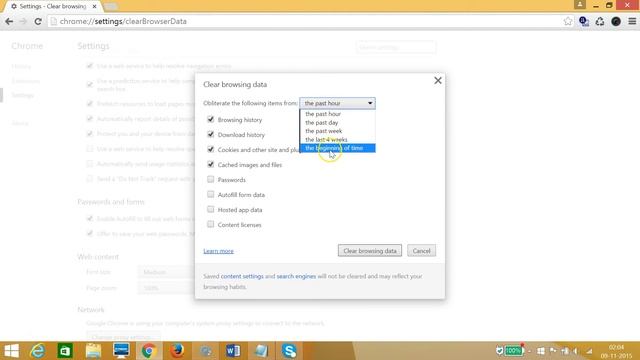Launch Internet Explorer from taskbar
Viewport: 640px width, 360px height.
pos(38,351)
